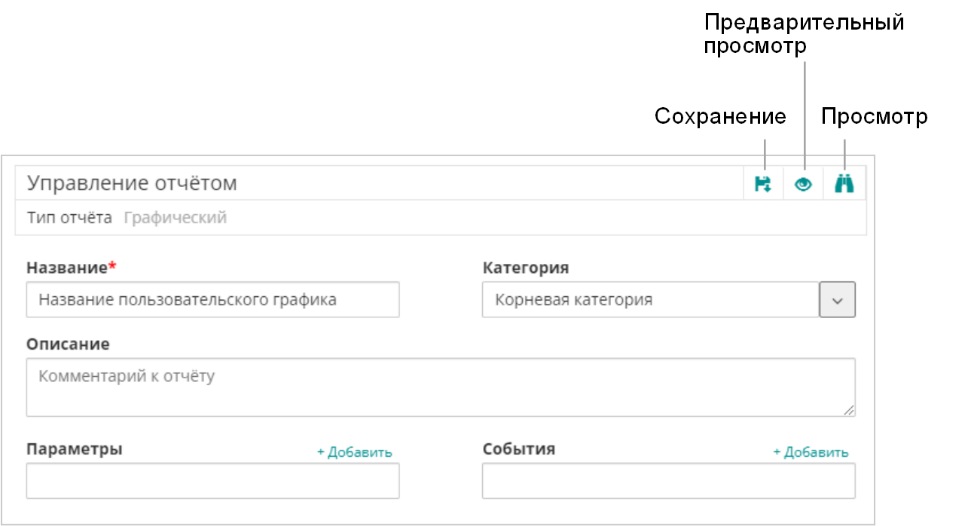The image size is (971, 526).
Task: Click the Категория field label
Action: (x=525, y=268)
